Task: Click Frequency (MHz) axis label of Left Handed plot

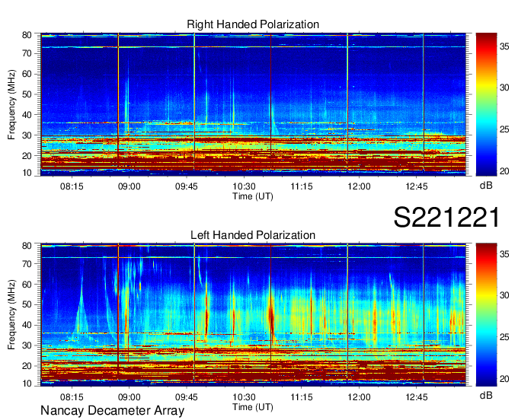Action: pyautogui.click(x=11, y=315)
